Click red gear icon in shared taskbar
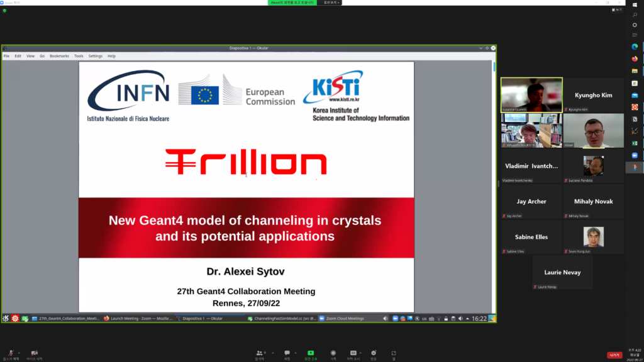This screenshot has height=362, width=644. pyautogui.click(x=15, y=319)
